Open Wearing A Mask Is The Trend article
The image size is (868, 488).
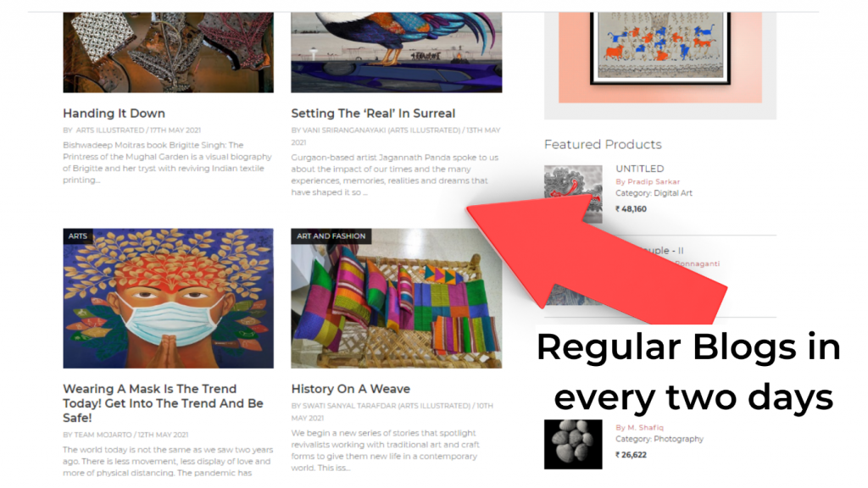(164, 403)
